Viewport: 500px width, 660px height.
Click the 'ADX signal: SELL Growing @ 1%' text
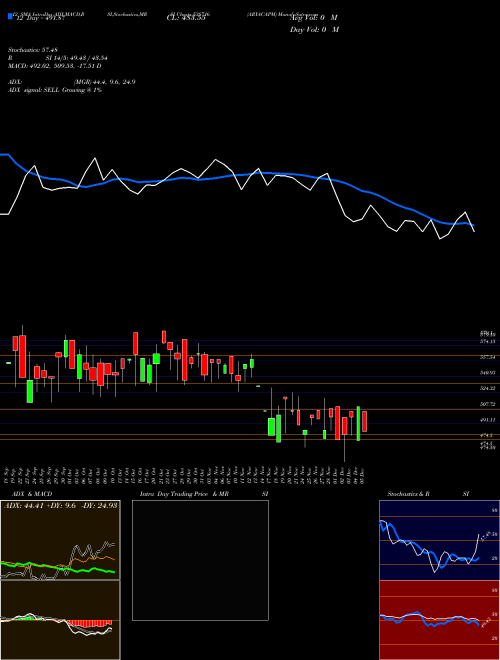(55, 90)
